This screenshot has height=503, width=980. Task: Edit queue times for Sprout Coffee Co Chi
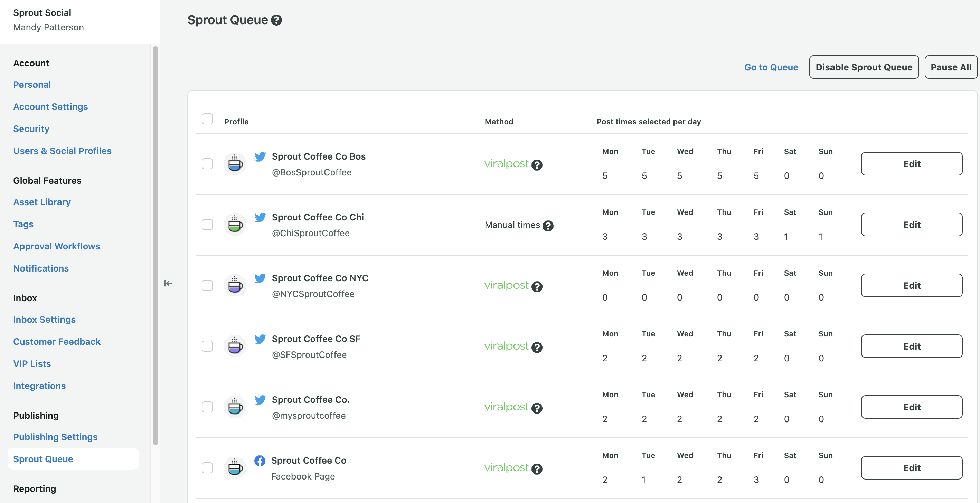click(x=912, y=225)
